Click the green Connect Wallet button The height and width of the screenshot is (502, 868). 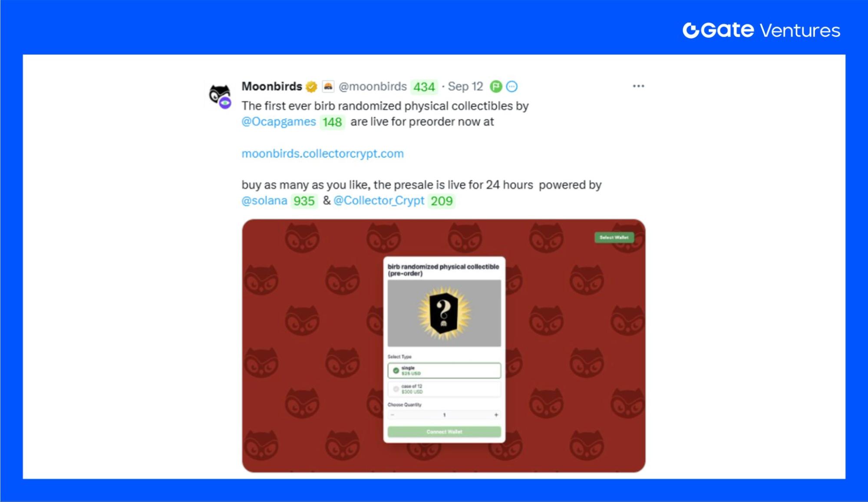444,432
